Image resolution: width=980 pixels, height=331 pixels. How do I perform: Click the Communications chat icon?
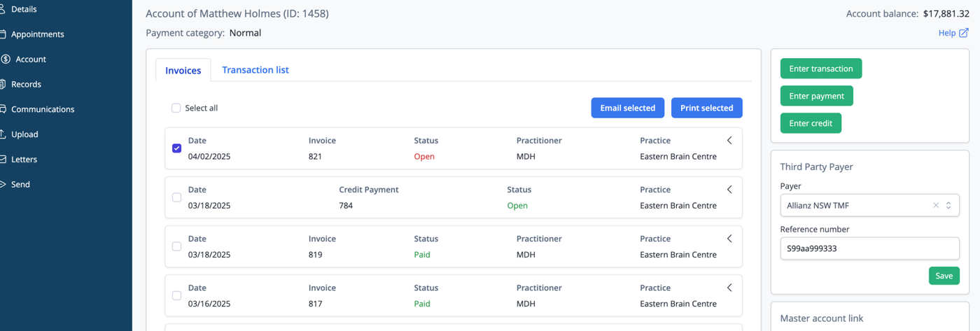[x=2, y=109]
